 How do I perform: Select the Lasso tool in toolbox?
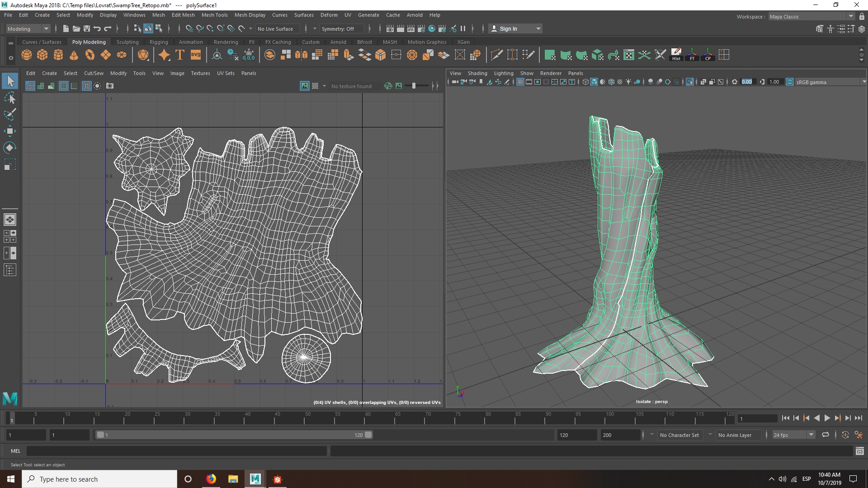[x=10, y=98]
